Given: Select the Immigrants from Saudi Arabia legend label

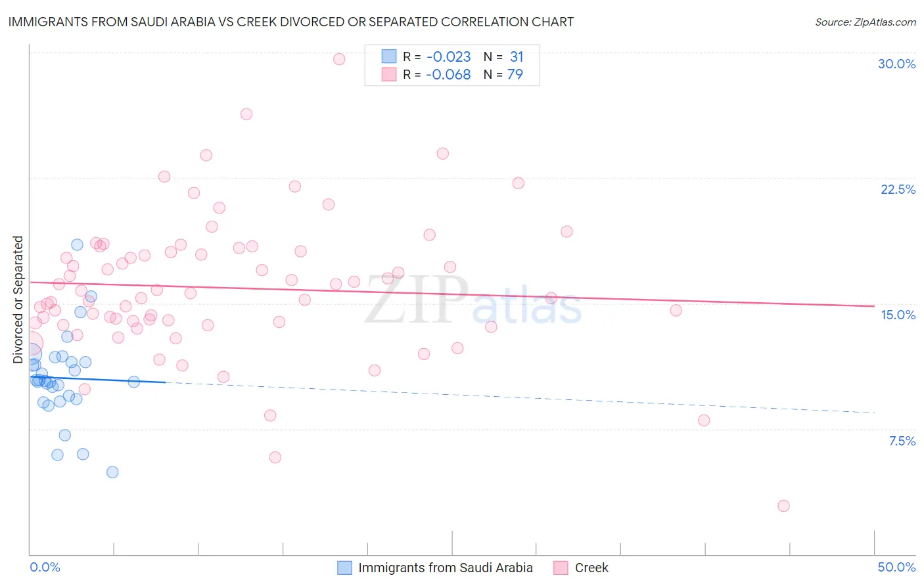Looking at the screenshot, I should point(446,568).
